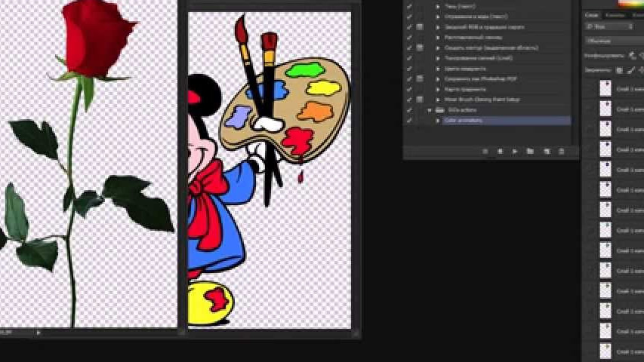Expand the Создать контур action steps

coord(438,48)
